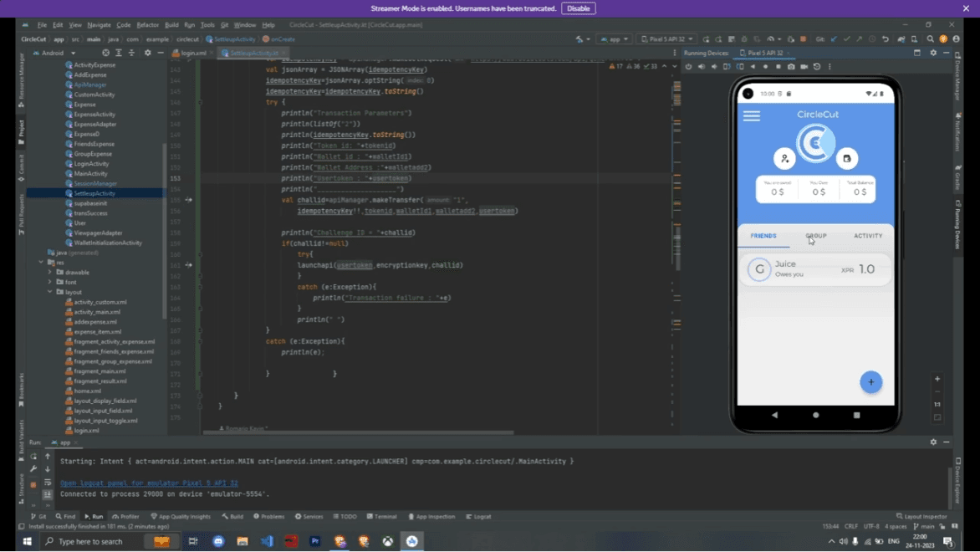Tap the blue plus floating button
This screenshot has height=552, width=980.
(870, 382)
